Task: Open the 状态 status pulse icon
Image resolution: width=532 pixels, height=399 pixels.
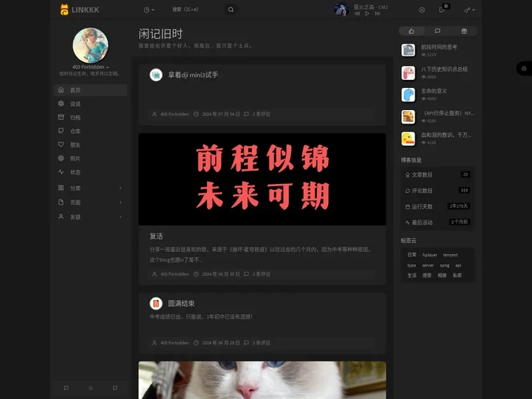Action: (x=61, y=172)
